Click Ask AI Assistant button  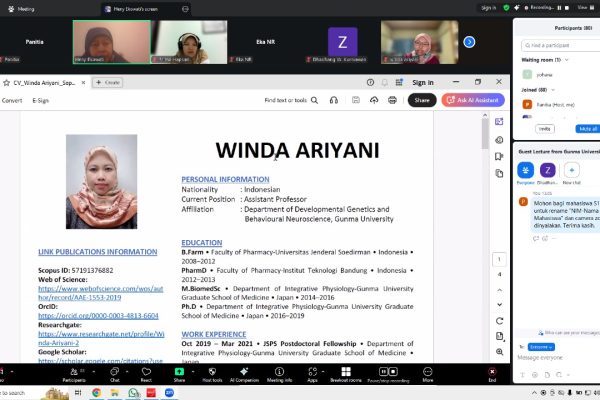click(472, 100)
